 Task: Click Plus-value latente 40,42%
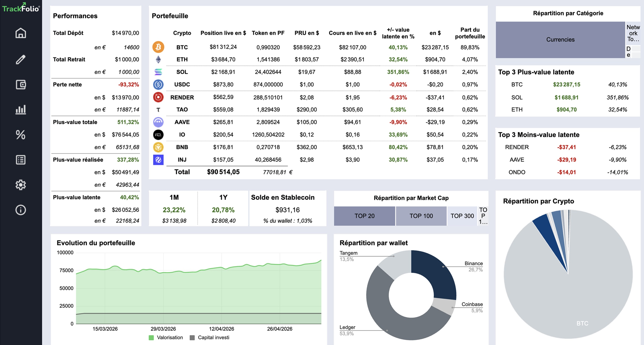[129, 197]
